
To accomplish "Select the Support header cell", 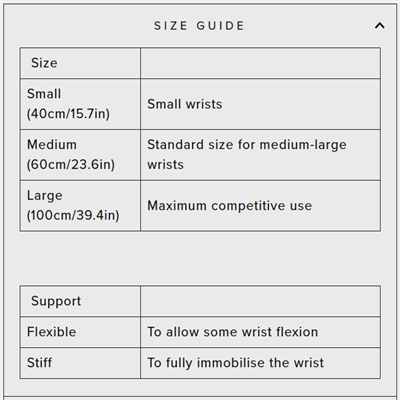I will pos(80,301).
